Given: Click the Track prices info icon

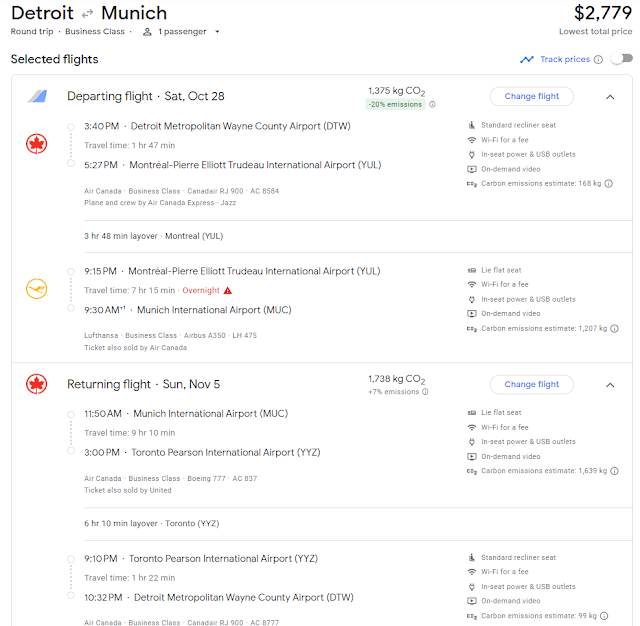Looking at the screenshot, I should 598,60.
